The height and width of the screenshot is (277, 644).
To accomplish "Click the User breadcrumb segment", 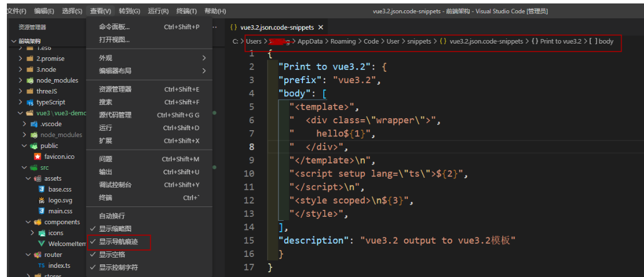I will [393, 41].
